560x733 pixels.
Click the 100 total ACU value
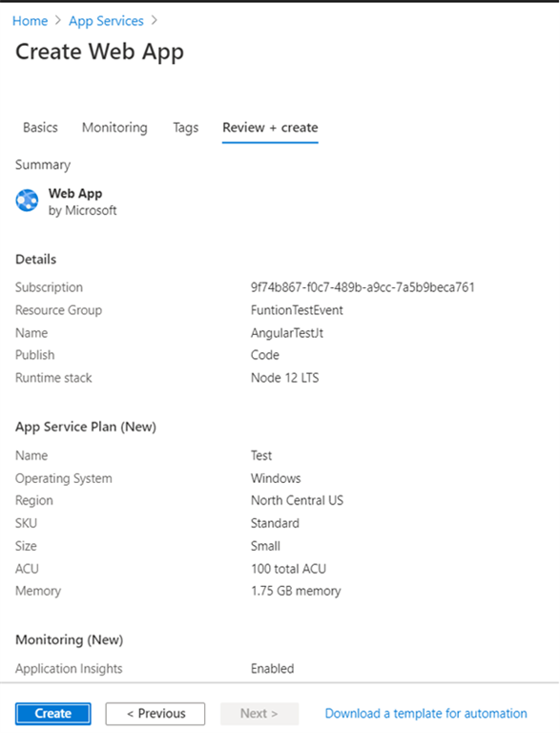[288, 569]
